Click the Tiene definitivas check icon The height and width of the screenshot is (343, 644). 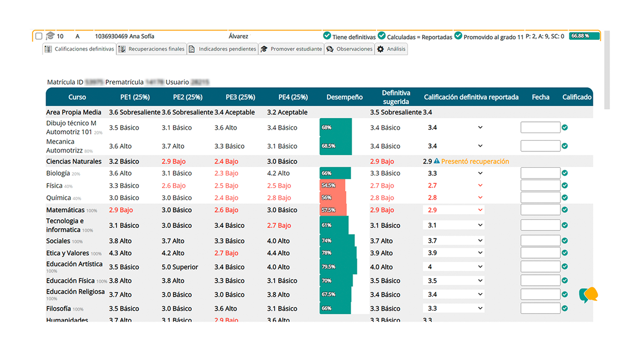[327, 36]
